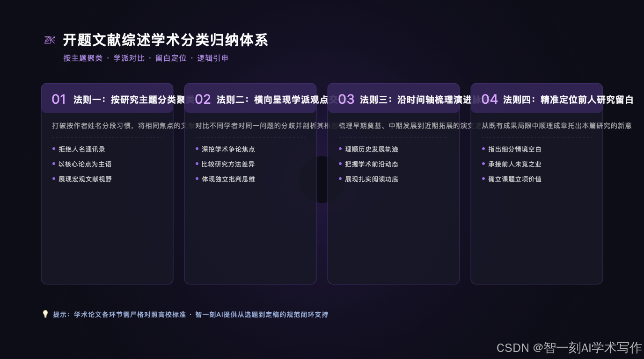Click bullet 以核心论点为主语
This screenshot has height=359, width=644.
tap(85, 164)
